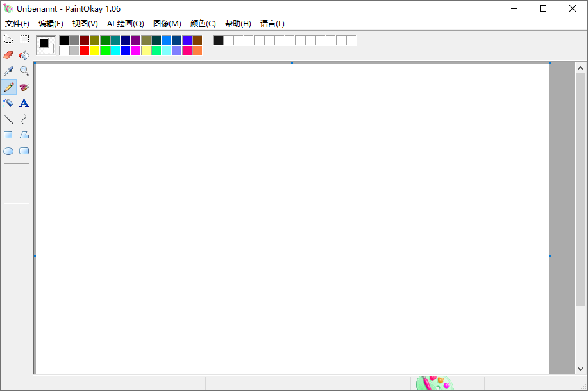Select the Brush tool
This screenshot has height=391, width=588.
(x=24, y=87)
